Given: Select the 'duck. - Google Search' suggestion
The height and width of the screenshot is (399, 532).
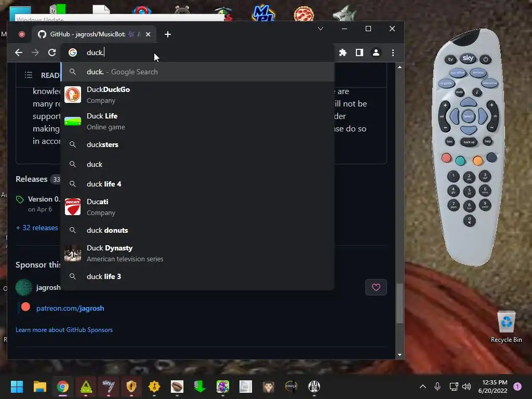Looking at the screenshot, I should 197,72.
